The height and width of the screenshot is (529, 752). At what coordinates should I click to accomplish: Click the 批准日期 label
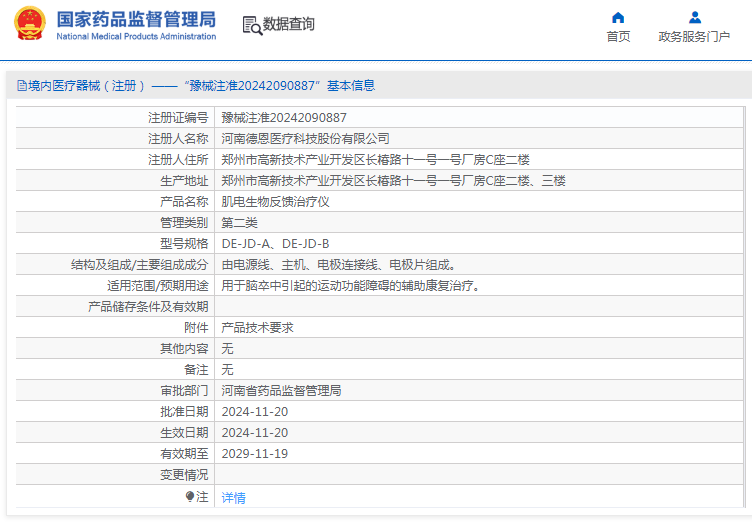click(x=184, y=412)
